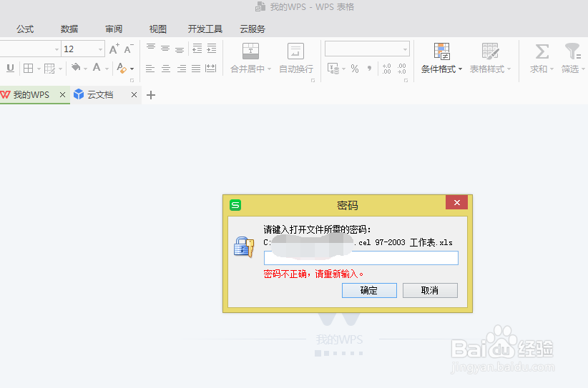Open 条件格式 conditional formatting
Image resolution: width=588 pixels, height=388 pixels.
[x=441, y=58]
